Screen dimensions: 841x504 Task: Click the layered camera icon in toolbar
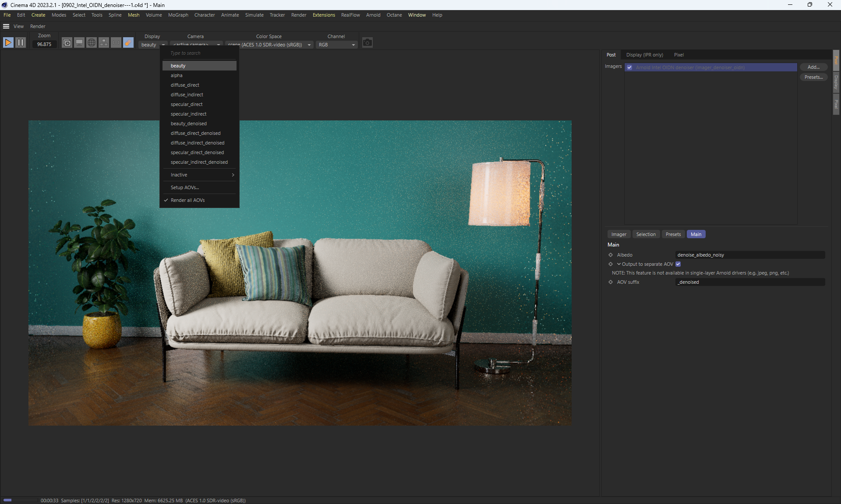pyautogui.click(x=67, y=42)
